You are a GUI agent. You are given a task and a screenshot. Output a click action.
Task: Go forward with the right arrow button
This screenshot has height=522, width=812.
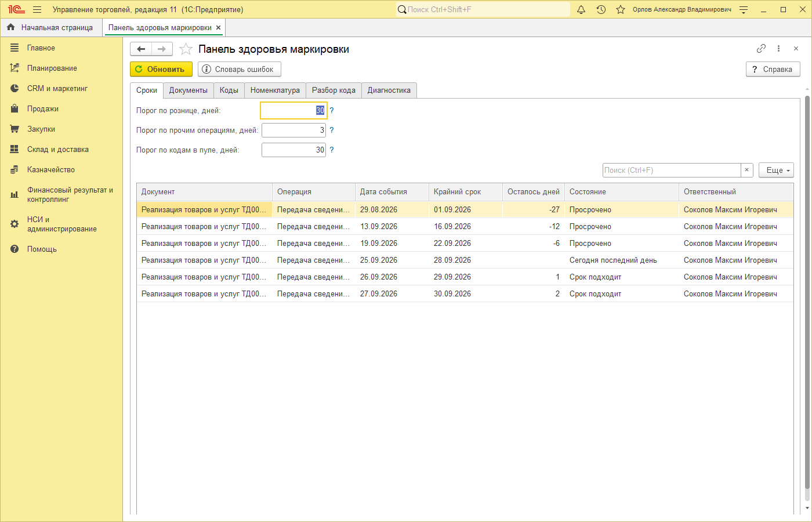162,49
